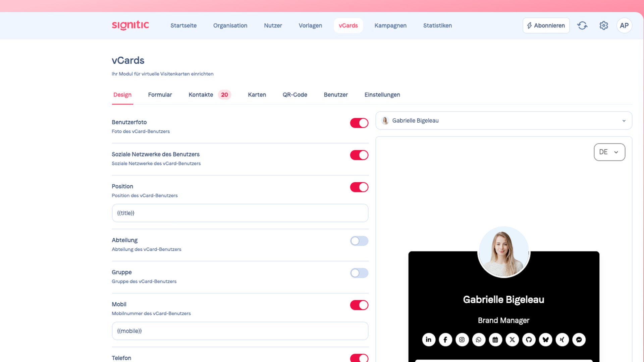Click the Messenger icon on the vCard
The height and width of the screenshot is (362, 644).
click(x=579, y=340)
